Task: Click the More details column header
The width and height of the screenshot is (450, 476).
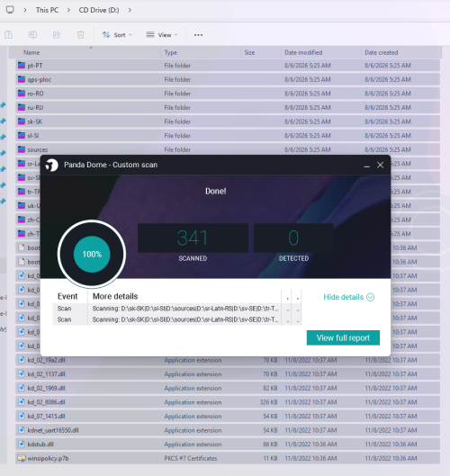Action: (115, 296)
